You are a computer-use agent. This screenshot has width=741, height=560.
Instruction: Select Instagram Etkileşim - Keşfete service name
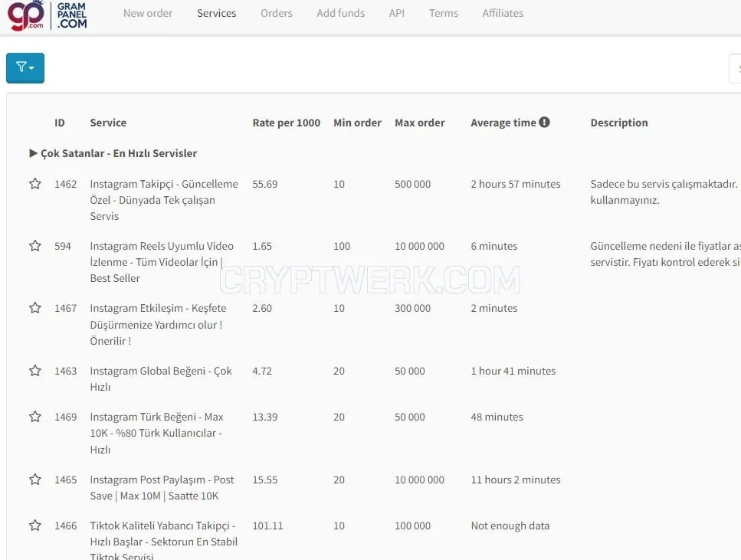159,324
